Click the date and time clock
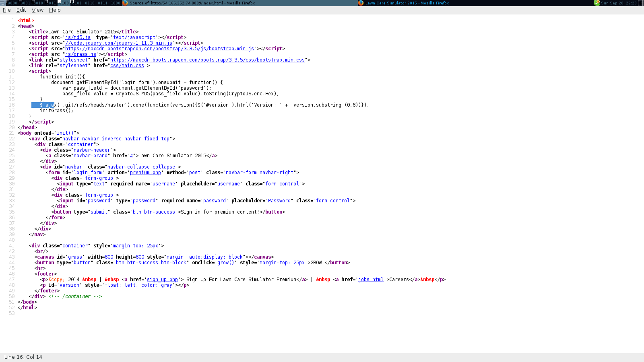Viewport: 644px width, 362px height. (x=619, y=3)
